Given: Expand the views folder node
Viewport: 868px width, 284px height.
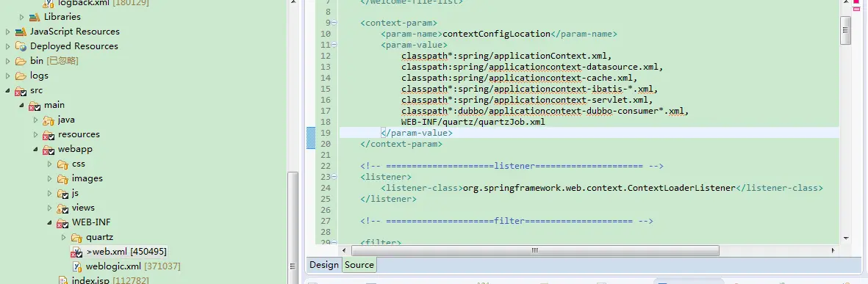Looking at the screenshot, I should [49, 208].
